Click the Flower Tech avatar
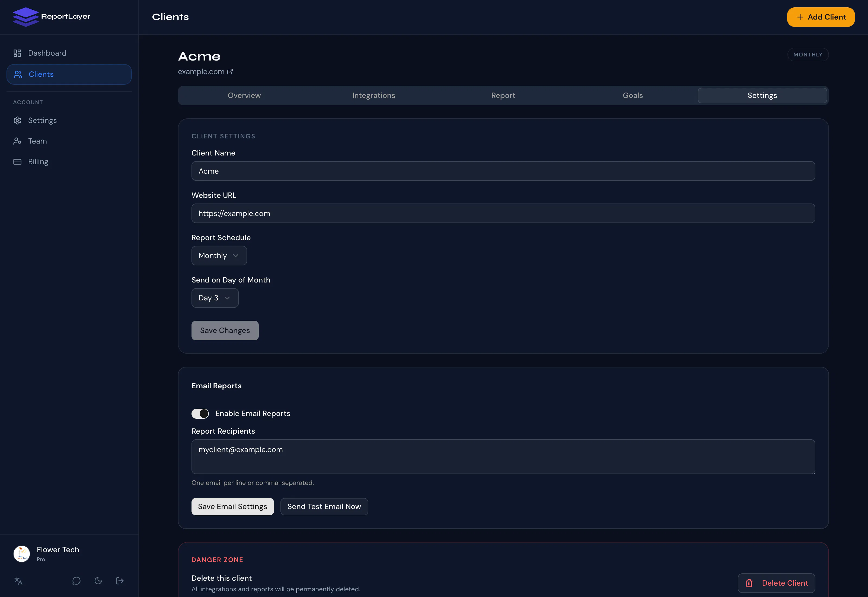 click(x=22, y=554)
